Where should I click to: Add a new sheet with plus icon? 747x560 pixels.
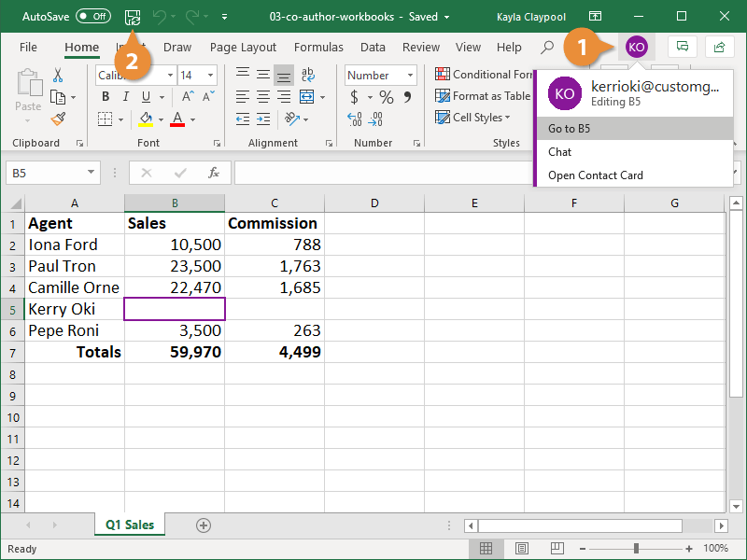[x=204, y=525]
